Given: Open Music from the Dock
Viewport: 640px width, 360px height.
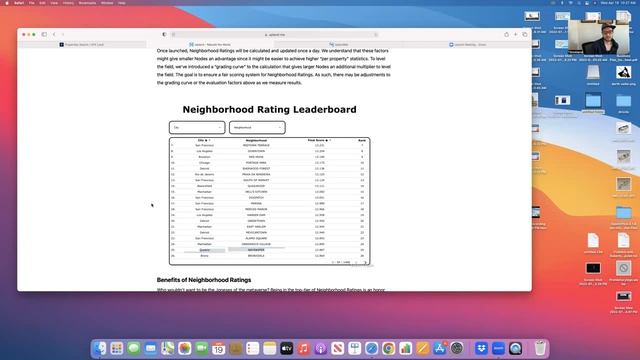Looking at the screenshot, I should tap(304, 348).
